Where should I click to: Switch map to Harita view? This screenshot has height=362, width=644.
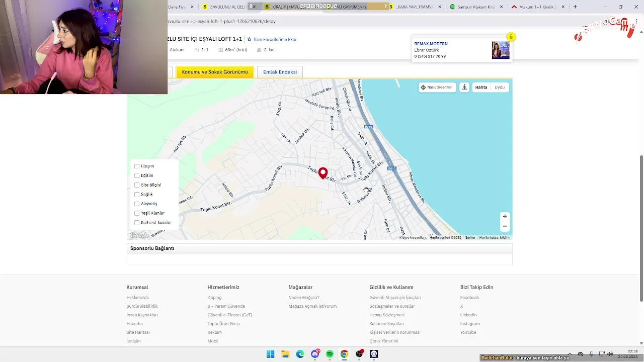(481, 87)
